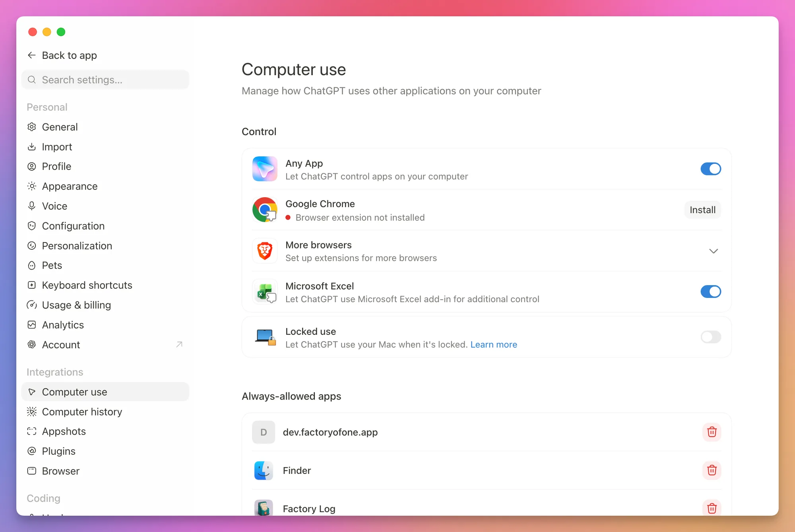The image size is (795, 532).
Task: Remove dev.factoryofone.app with trash icon
Action: point(712,432)
